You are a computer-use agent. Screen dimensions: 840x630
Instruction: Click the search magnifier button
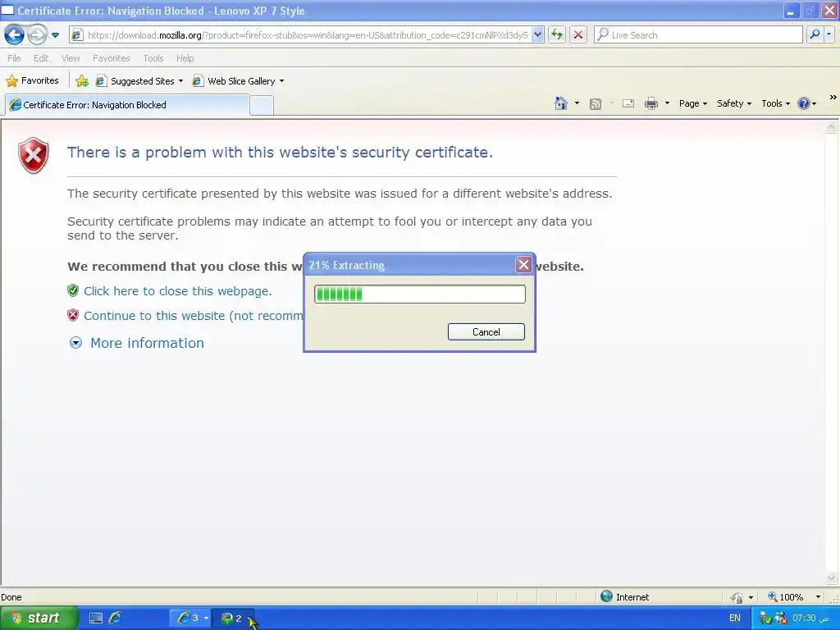tap(815, 34)
